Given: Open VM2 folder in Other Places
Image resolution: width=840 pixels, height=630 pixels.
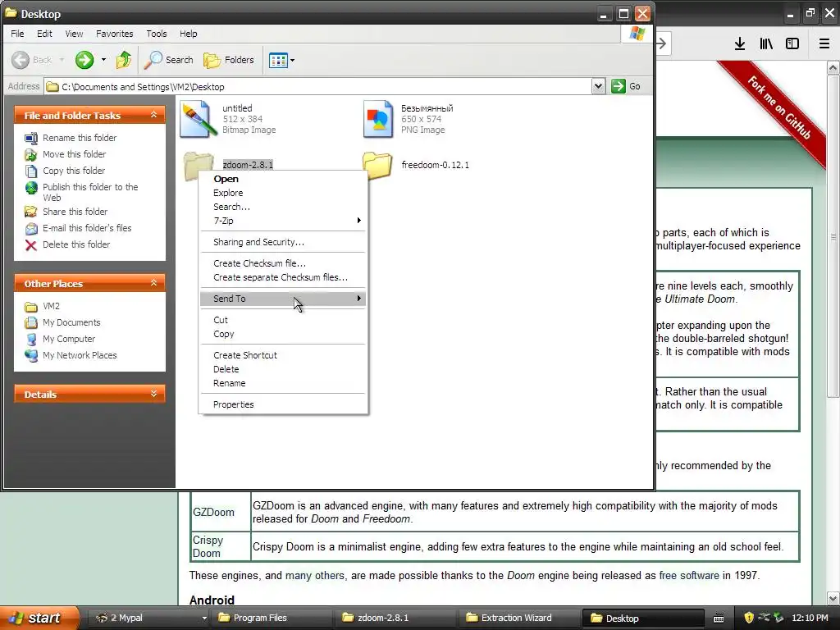Looking at the screenshot, I should [51, 307].
